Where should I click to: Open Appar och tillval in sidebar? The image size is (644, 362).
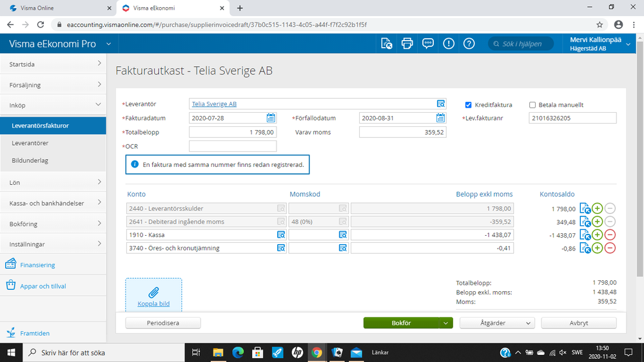click(x=43, y=286)
